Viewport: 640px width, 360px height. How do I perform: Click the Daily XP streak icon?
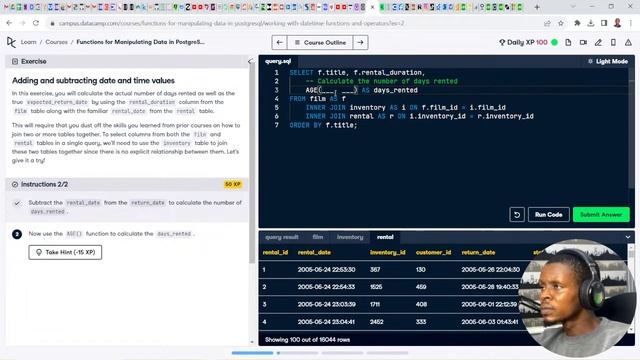click(x=502, y=42)
